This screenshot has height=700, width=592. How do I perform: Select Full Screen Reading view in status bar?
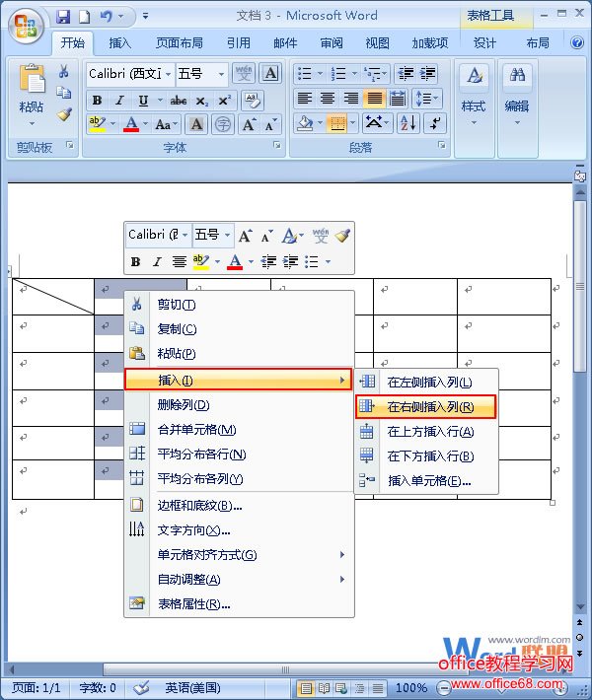(x=324, y=688)
